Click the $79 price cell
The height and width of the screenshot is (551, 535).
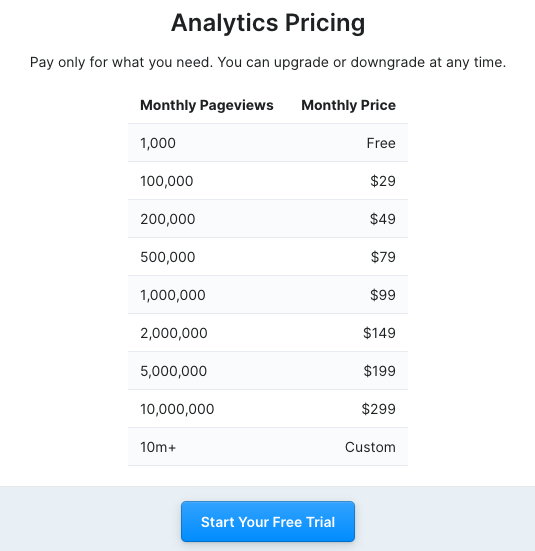pyautogui.click(x=347, y=257)
